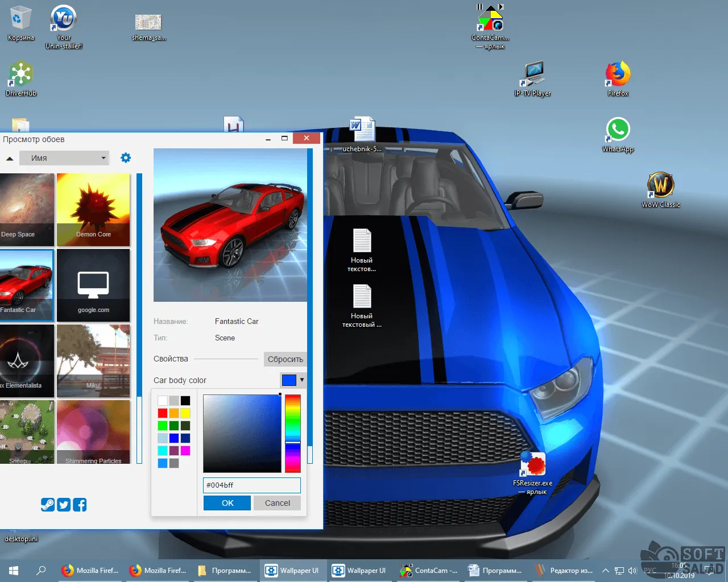Click the red car preview image
The height and width of the screenshot is (582, 728).
click(x=230, y=225)
